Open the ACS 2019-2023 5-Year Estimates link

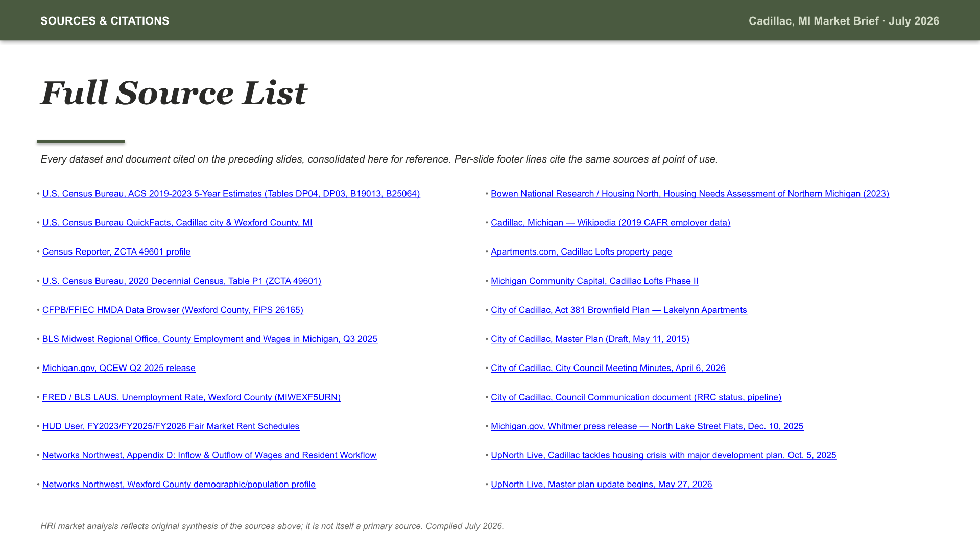(231, 194)
